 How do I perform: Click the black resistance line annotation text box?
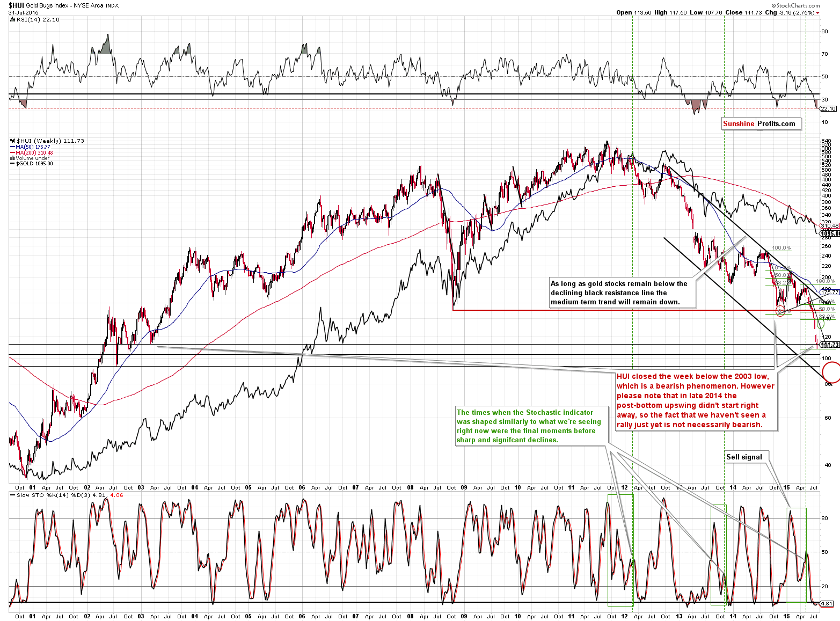[622, 293]
